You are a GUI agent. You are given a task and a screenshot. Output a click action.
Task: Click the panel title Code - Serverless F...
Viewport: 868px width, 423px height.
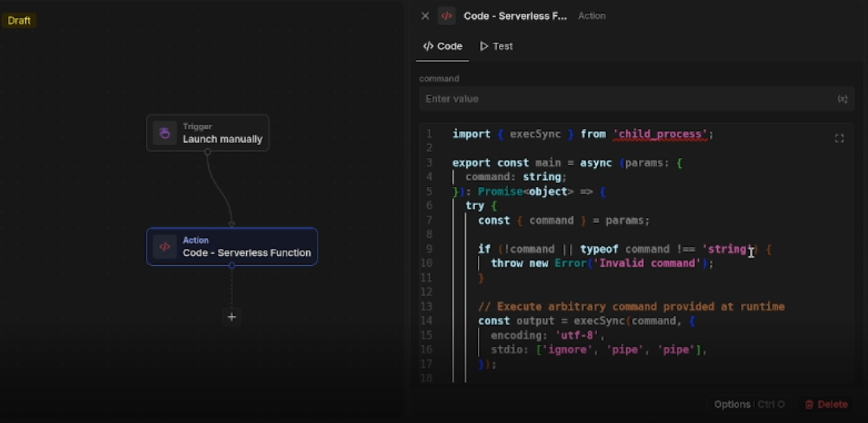(514, 16)
